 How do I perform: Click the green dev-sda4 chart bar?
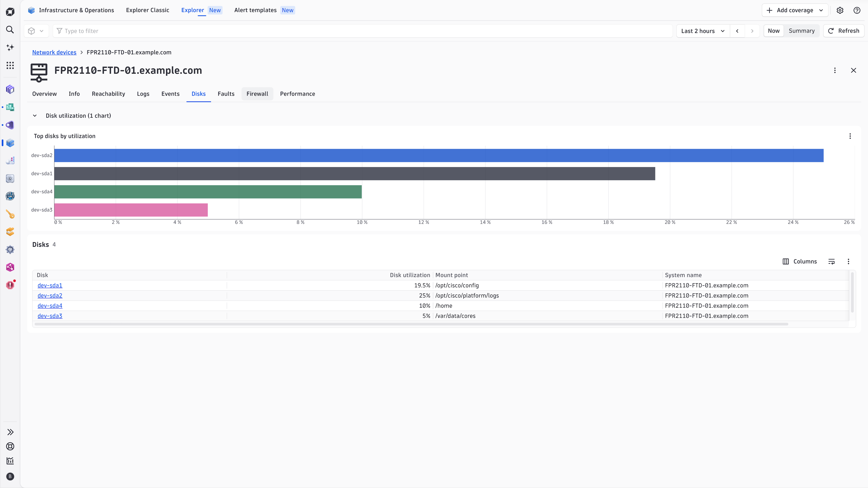(x=208, y=192)
